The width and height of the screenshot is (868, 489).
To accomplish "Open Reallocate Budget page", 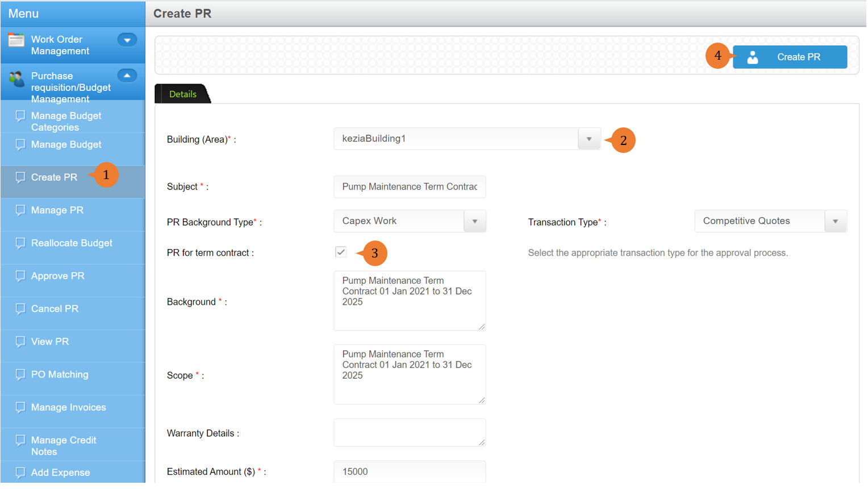I will pyautogui.click(x=73, y=243).
